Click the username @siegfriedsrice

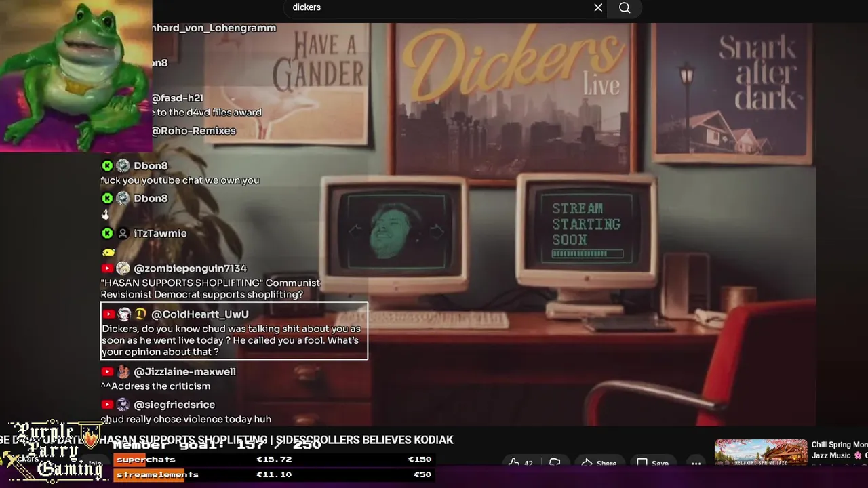[x=174, y=405]
